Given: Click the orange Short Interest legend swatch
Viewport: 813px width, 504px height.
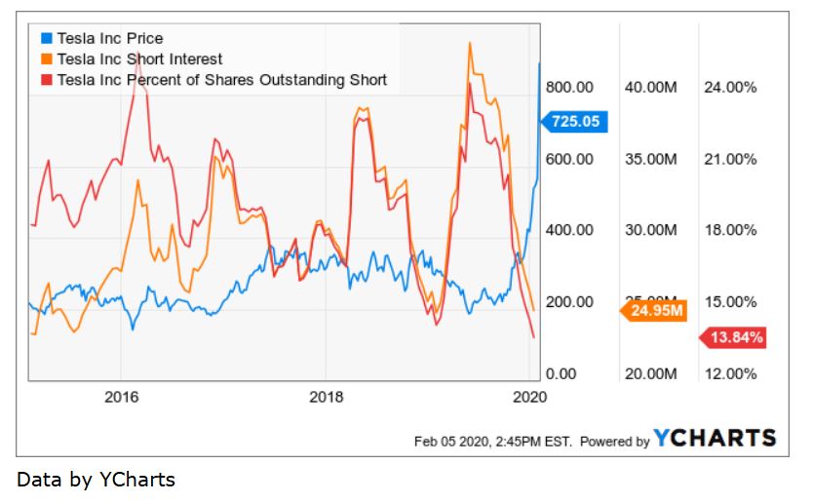Looking at the screenshot, I should (46, 59).
